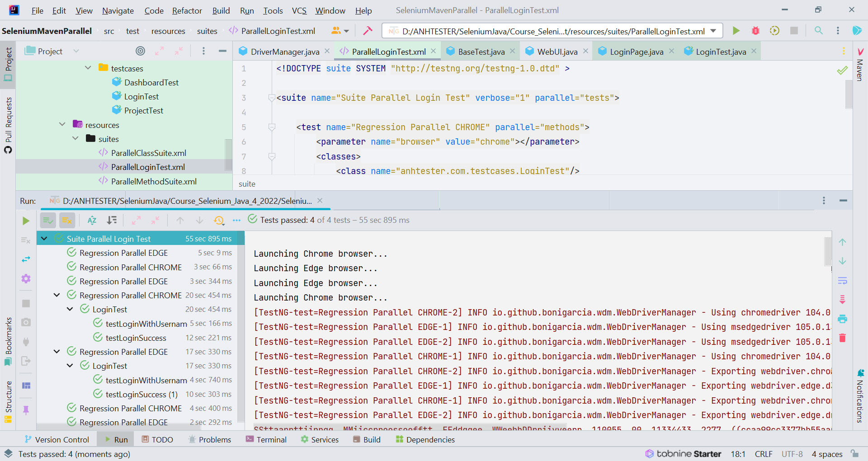Screen dimensions: 868x461
Task: Sort test results by duration
Action: (112, 221)
